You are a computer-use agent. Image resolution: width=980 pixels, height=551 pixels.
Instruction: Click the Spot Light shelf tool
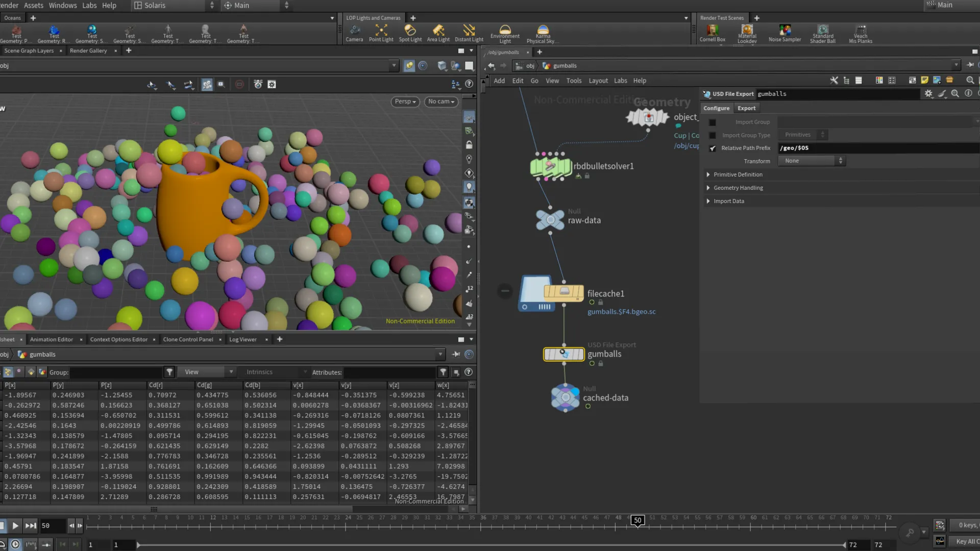tap(410, 33)
